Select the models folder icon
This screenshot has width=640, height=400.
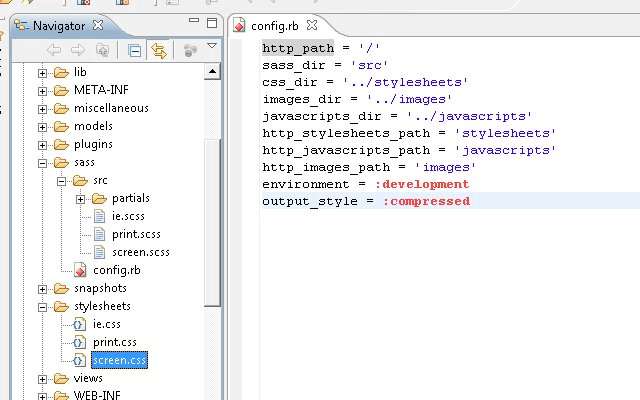[61, 127]
